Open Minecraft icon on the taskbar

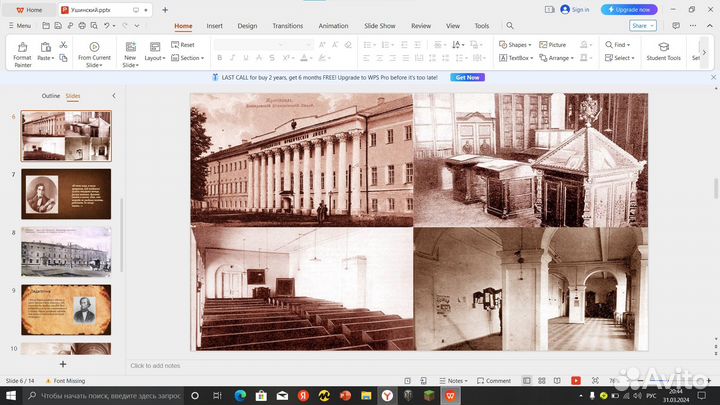[x=429, y=395]
